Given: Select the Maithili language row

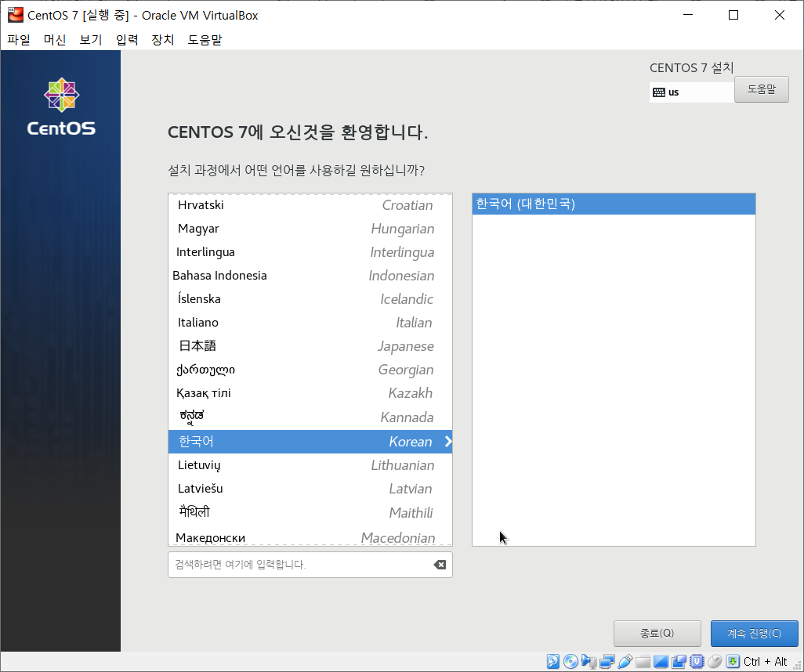Looking at the screenshot, I should (310, 512).
